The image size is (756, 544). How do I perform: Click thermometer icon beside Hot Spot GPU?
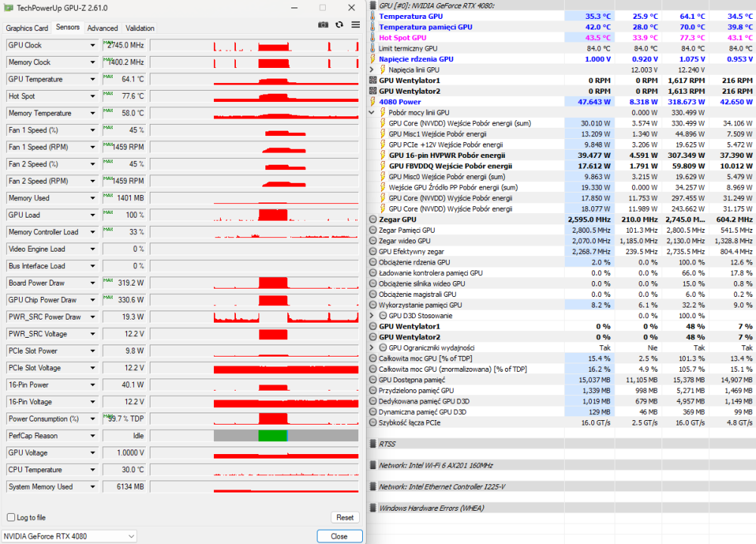(x=373, y=38)
